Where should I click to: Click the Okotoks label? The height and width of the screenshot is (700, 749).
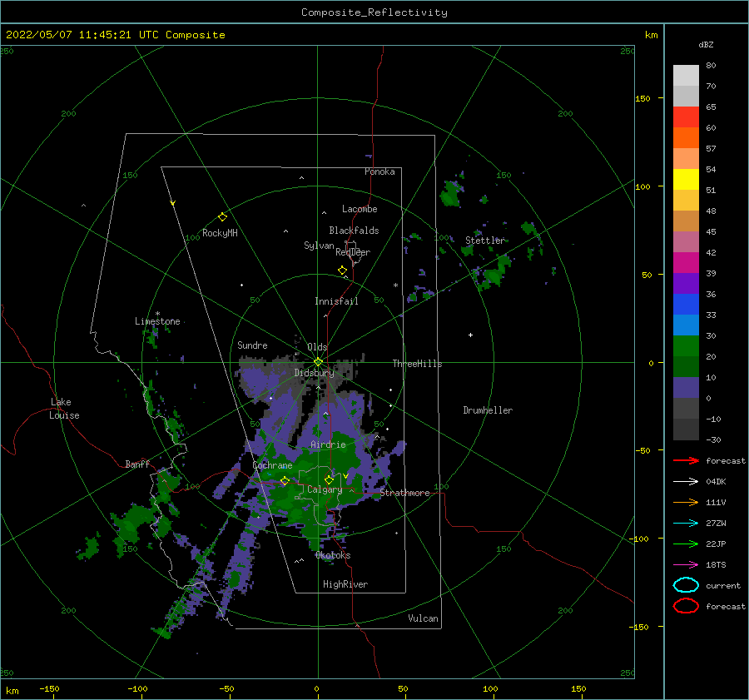click(333, 555)
